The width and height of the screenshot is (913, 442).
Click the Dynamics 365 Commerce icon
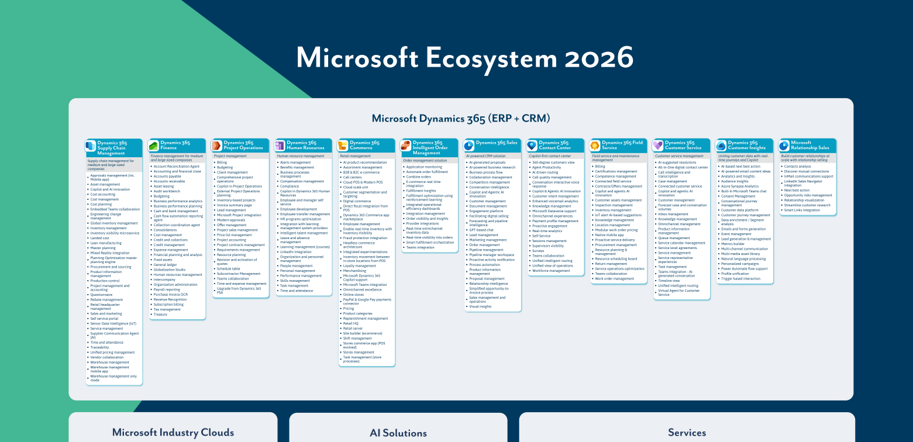pos(343,146)
